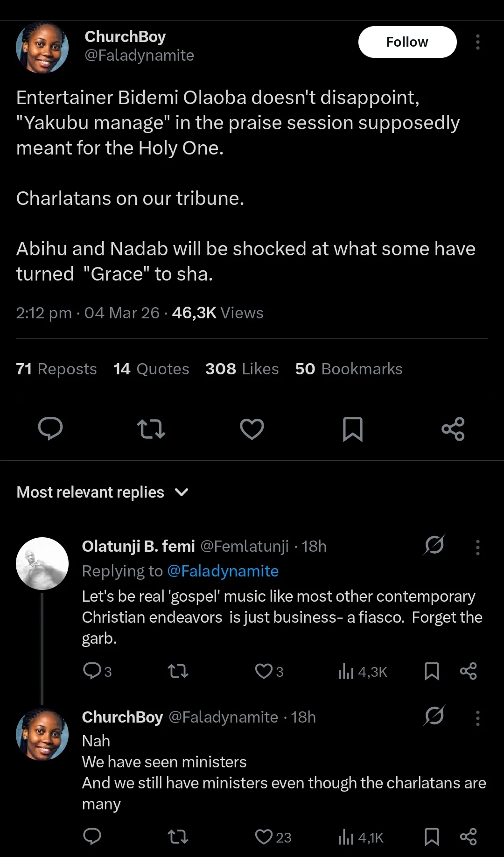Follow the ChurchBoy account

coord(407,42)
